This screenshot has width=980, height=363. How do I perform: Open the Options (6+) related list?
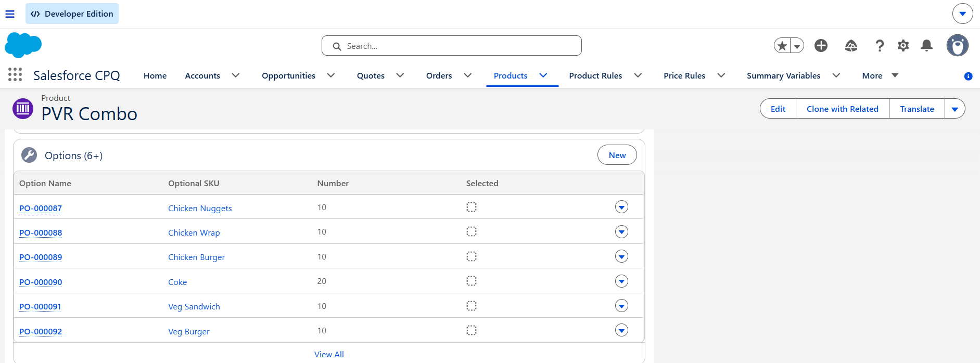click(x=74, y=155)
